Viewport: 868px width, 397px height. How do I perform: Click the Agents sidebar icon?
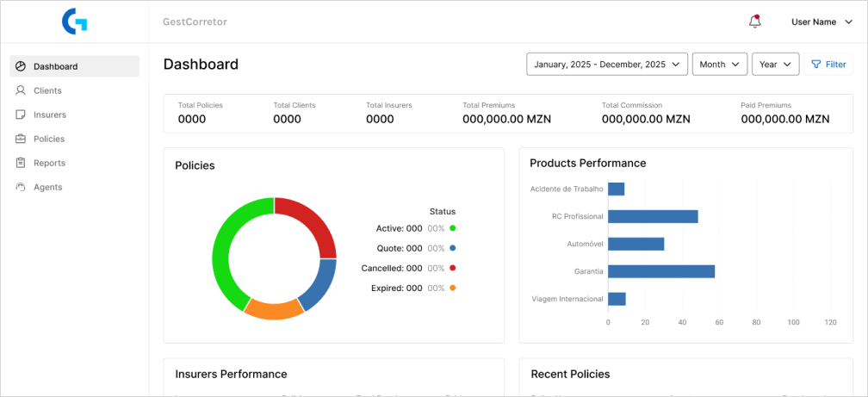point(21,187)
